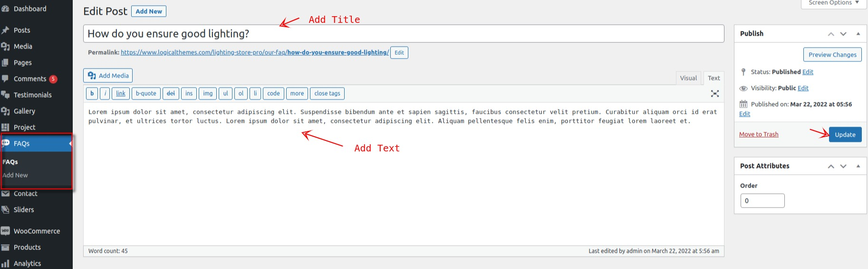This screenshot has height=269, width=868.
Task: Click the WooCommerce sidebar icon
Action: 5,231
